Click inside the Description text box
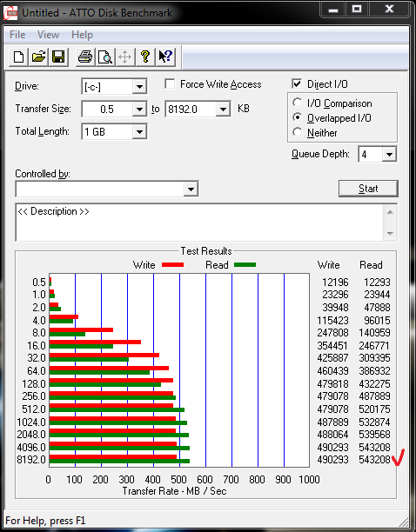Screen dimensions: 416x532 tap(200, 223)
